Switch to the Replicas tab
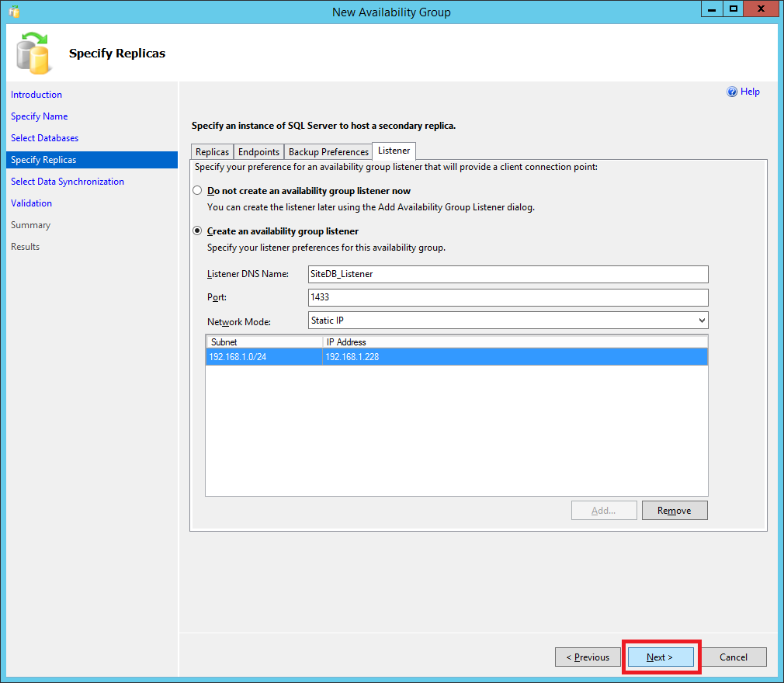784x683 pixels. point(212,152)
